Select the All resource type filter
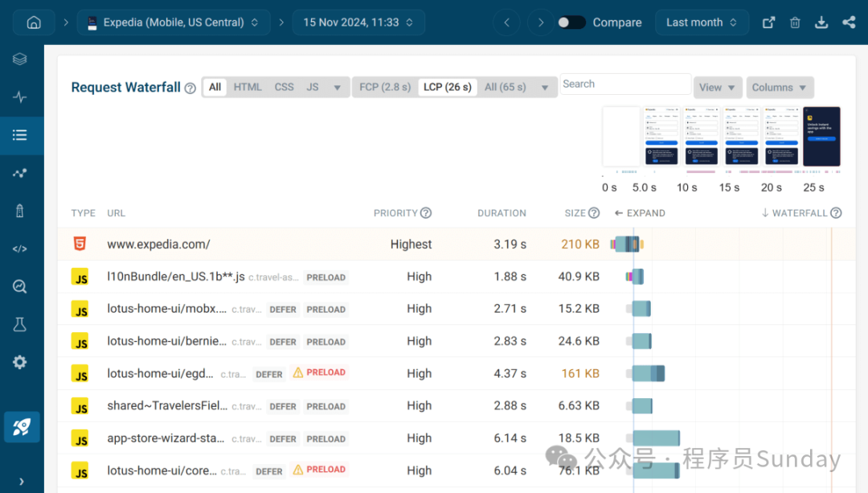 [215, 87]
